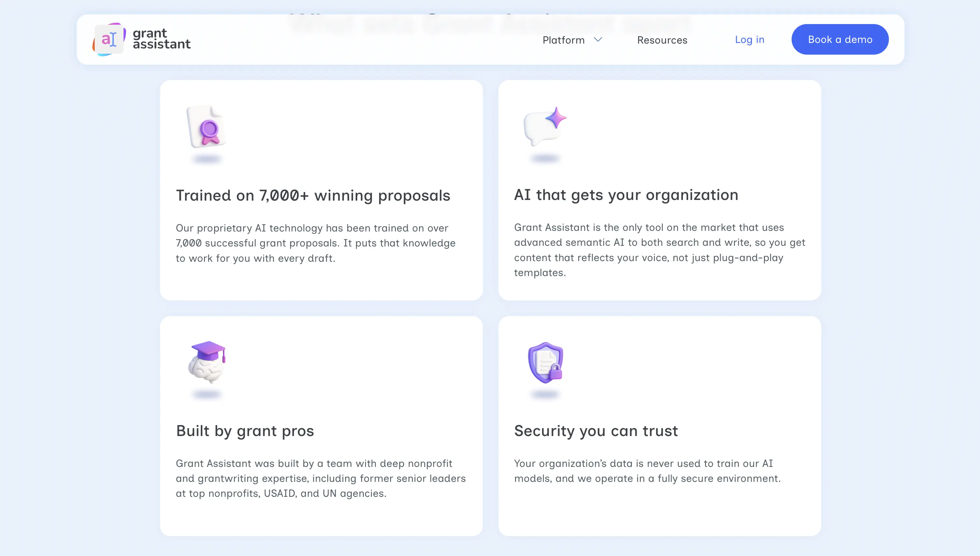
Task: Click the proprietary AI technology description paragraph
Action: pos(316,243)
